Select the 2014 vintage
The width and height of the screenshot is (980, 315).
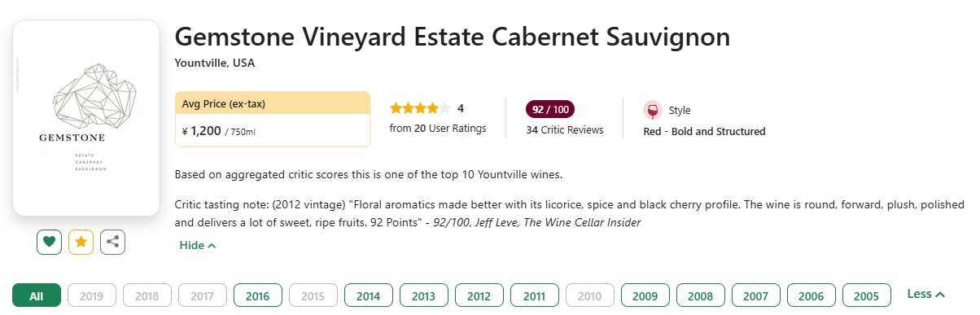[x=368, y=295]
